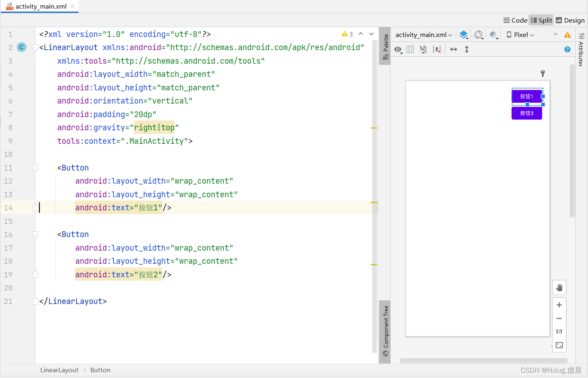The width and height of the screenshot is (588, 378).
Task: Click the android:padding="20dp" line
Action: 107,114
